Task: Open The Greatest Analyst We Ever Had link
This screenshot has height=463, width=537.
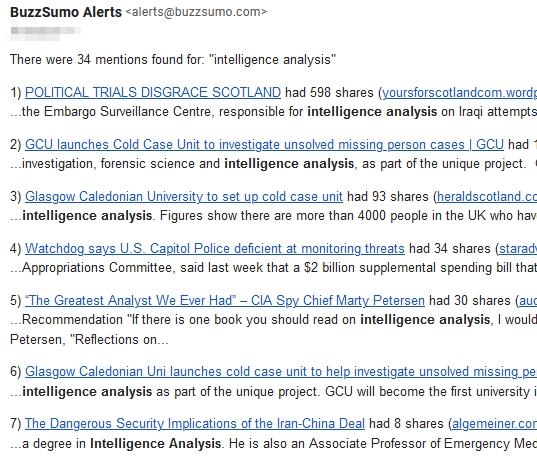Action: pyautogui.click(x=225, y=300)
